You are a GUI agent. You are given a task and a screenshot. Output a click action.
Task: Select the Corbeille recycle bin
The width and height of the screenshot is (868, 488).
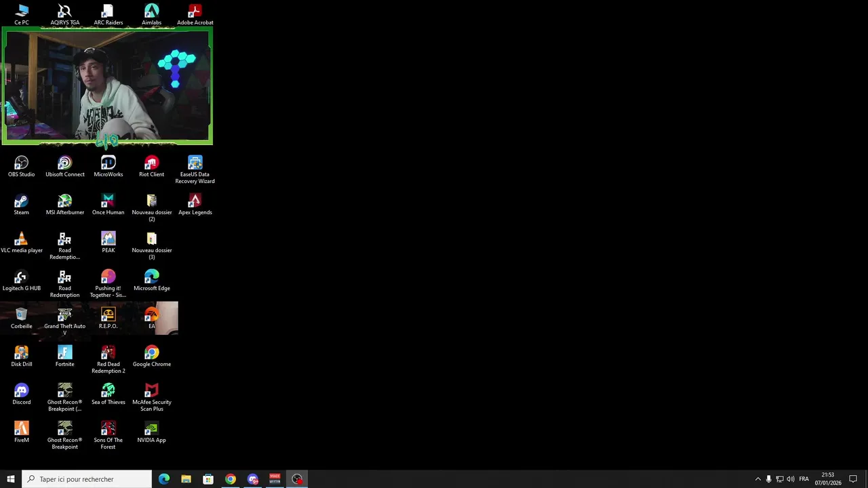[22, 319]
